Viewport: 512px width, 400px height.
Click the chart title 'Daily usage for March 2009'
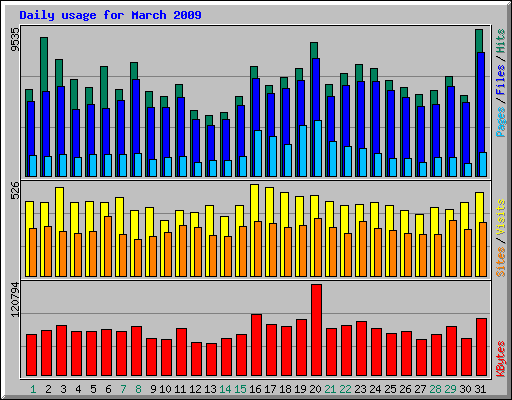pos(110,15)
